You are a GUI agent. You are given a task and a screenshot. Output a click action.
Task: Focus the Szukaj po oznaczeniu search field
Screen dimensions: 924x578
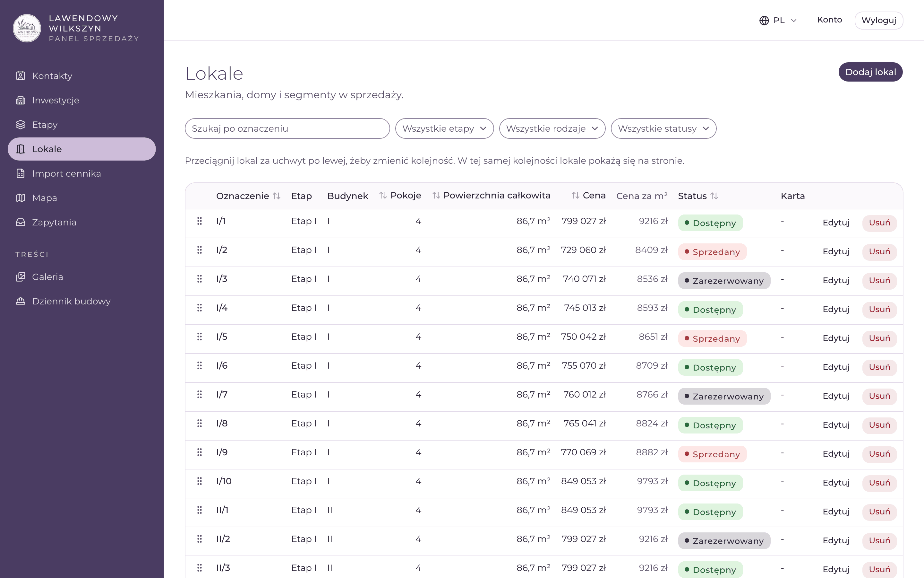(x=287, y=128)
